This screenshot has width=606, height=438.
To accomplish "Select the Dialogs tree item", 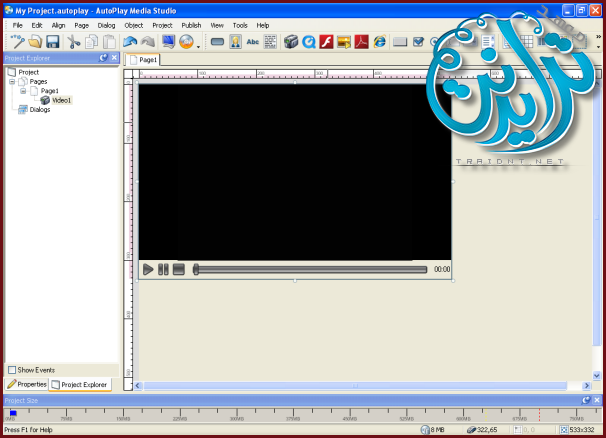I will click(40, 110).
